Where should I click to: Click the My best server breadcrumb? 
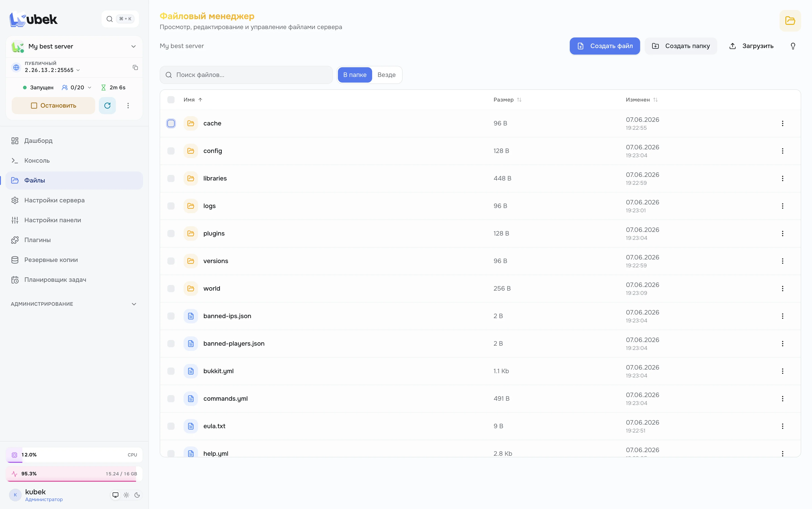[x=182, y=46]
